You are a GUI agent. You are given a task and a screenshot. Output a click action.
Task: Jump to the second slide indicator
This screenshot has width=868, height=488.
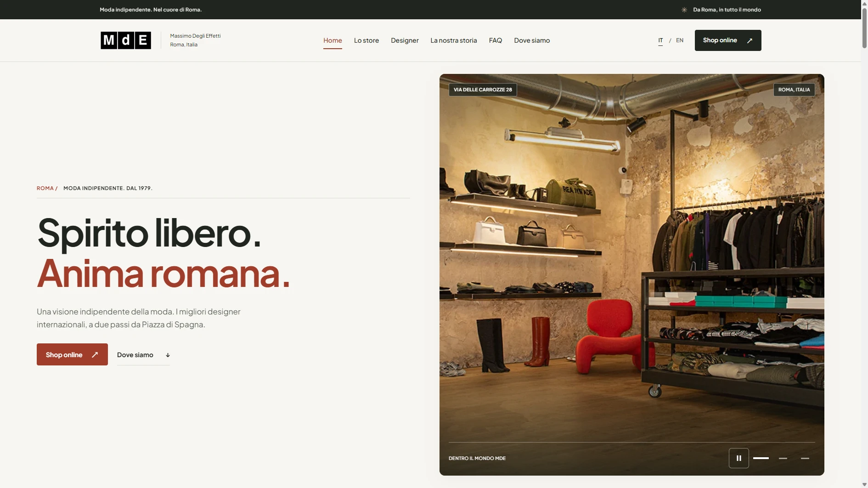[x=783, y=458]
